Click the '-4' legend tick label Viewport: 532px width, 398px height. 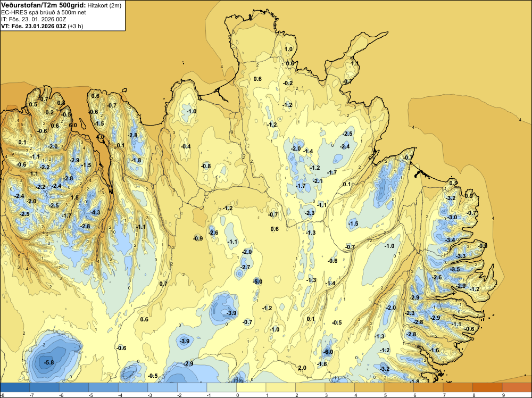pos(120,395)
